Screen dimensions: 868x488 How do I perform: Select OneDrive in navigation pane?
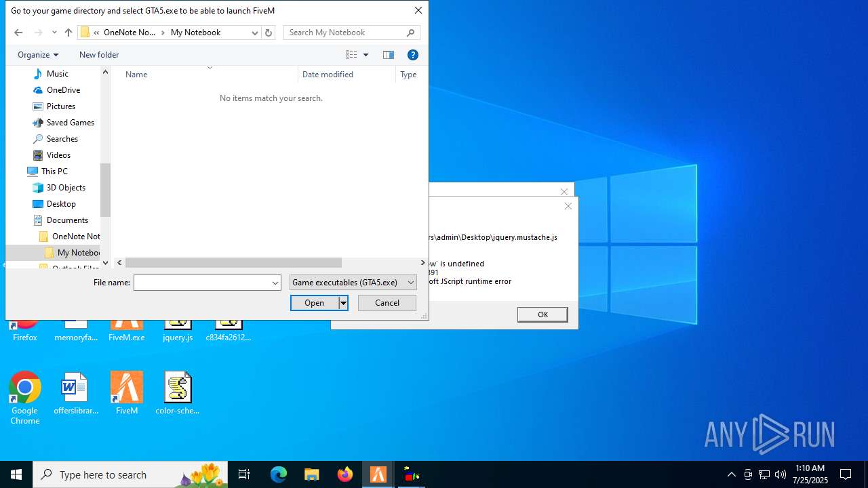[63, 90]
